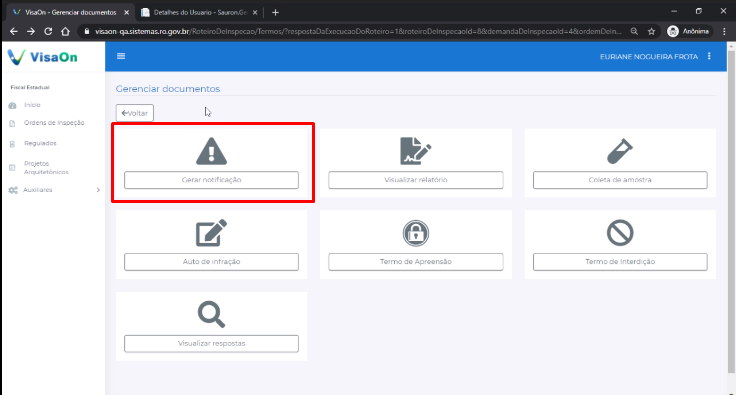Close the VisaOn Gerenciar documentos tab
Image resolution: width=736 pixels, height=395 pixels.
coord(126,13)
